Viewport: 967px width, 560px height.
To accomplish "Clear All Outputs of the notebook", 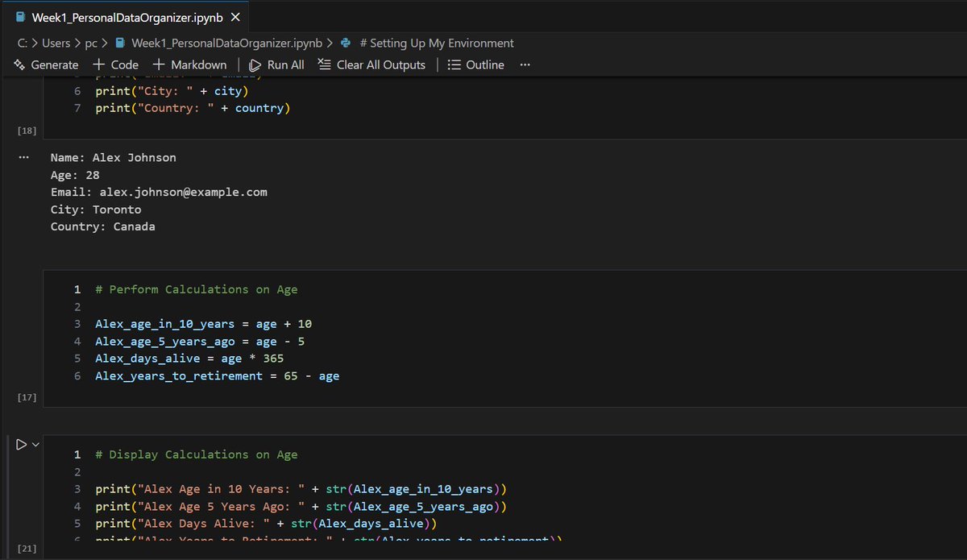I will click(x=372, y=64).
